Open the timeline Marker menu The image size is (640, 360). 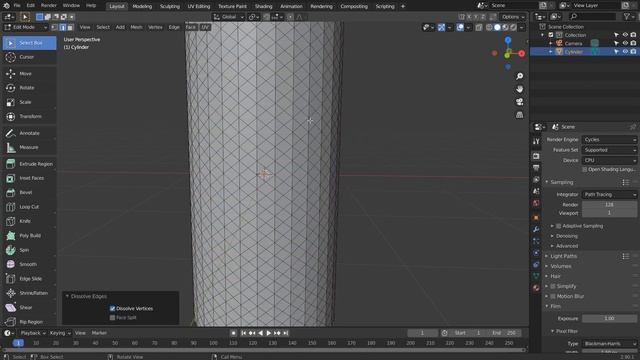99,333
